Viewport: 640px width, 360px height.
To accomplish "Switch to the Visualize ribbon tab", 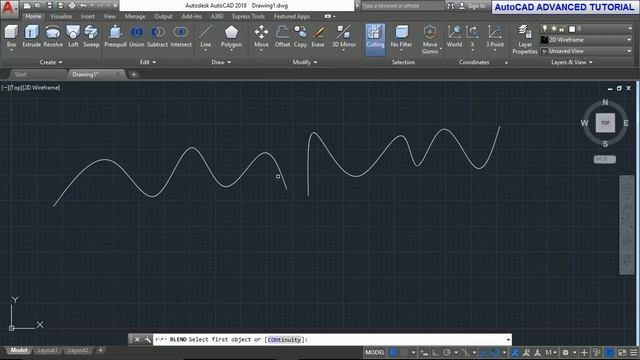I will click(61, 16).
